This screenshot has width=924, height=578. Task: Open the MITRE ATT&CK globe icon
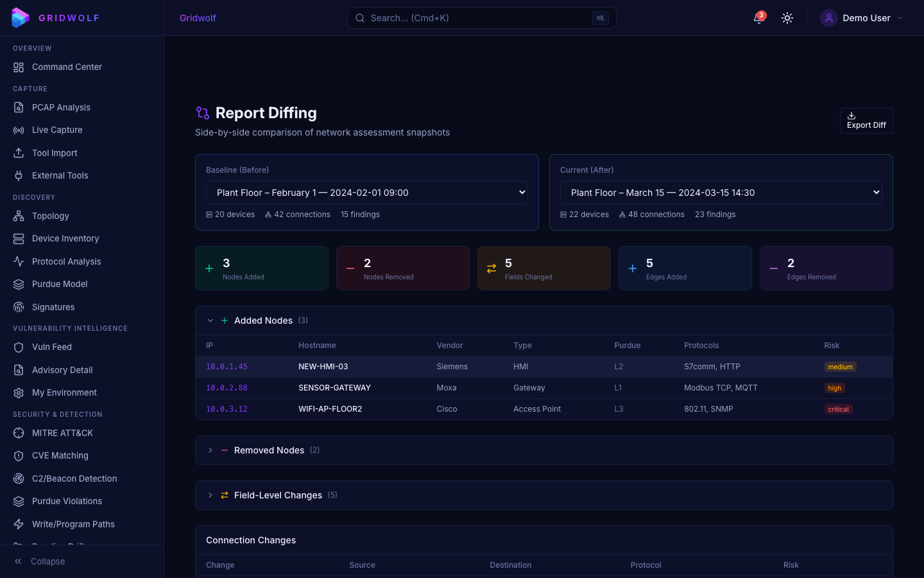19,433
